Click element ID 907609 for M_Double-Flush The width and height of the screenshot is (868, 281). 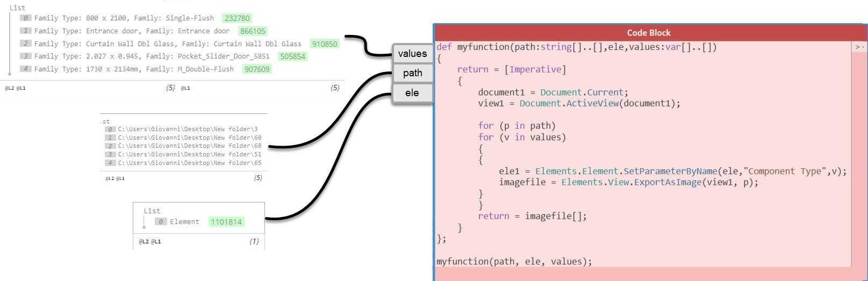pyautogui.click(x=257, y=69)
